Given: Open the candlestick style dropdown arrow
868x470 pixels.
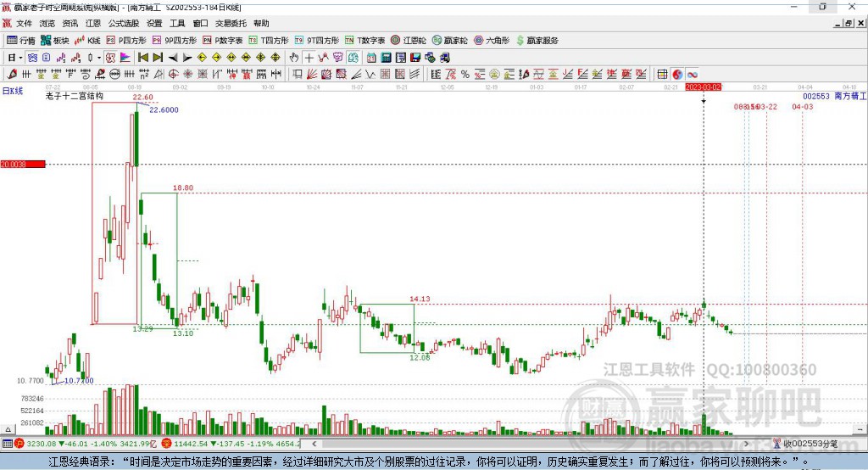Looking at the screenshot, I should point(99,57).
